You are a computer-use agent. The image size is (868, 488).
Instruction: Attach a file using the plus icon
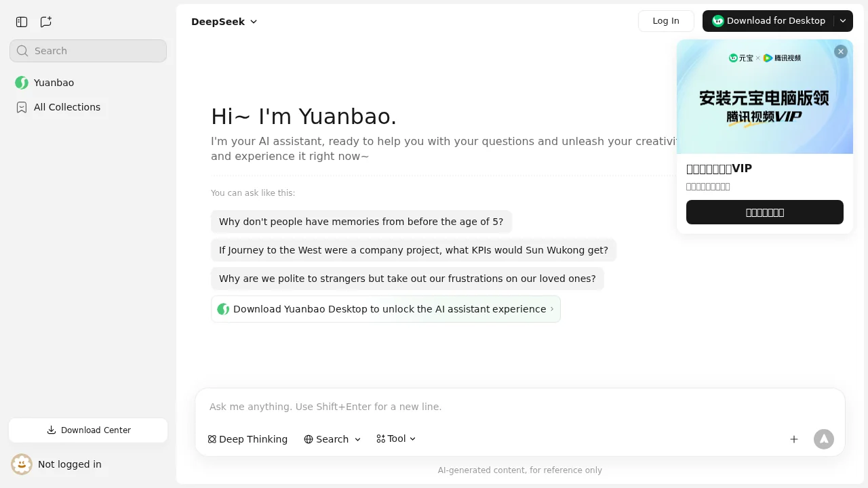794,439
